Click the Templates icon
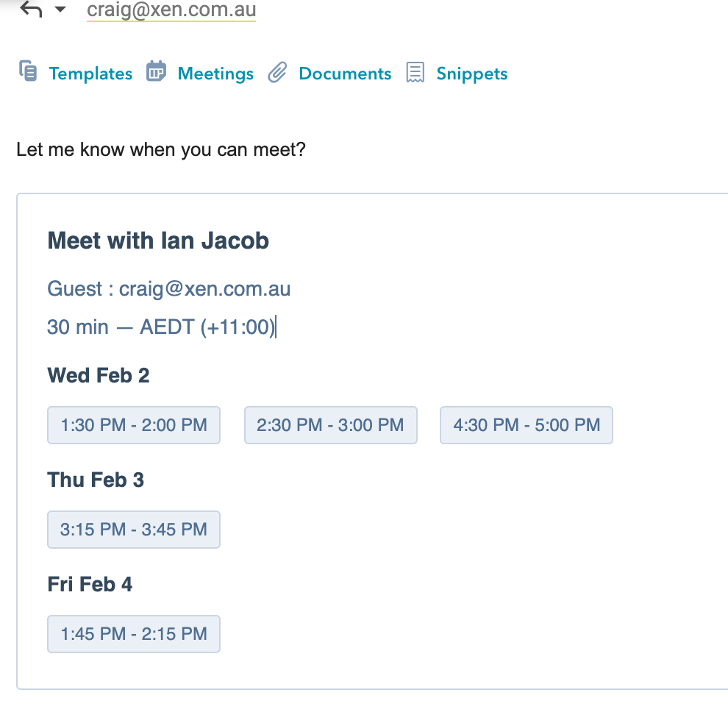The image size is (728, 712). tap(28, 71)
